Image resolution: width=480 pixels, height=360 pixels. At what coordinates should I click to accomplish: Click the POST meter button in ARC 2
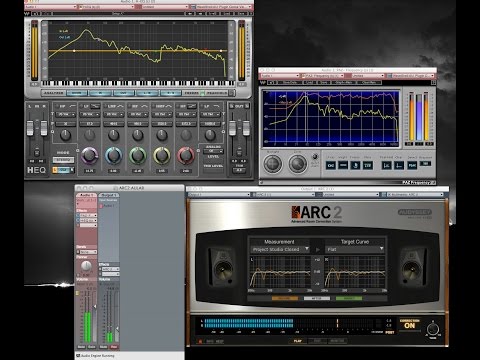(x=389, y=332)
